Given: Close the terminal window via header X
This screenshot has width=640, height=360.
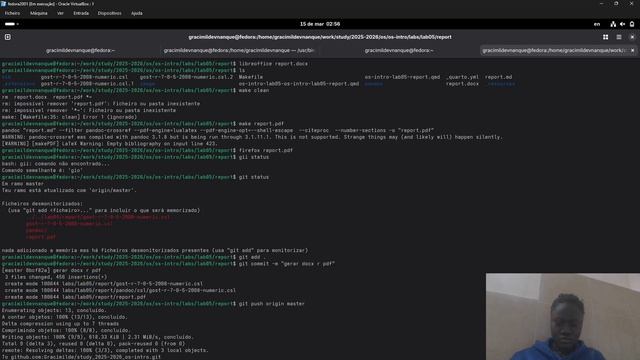Looking at the screenshot, I should (x=632, y=37).
